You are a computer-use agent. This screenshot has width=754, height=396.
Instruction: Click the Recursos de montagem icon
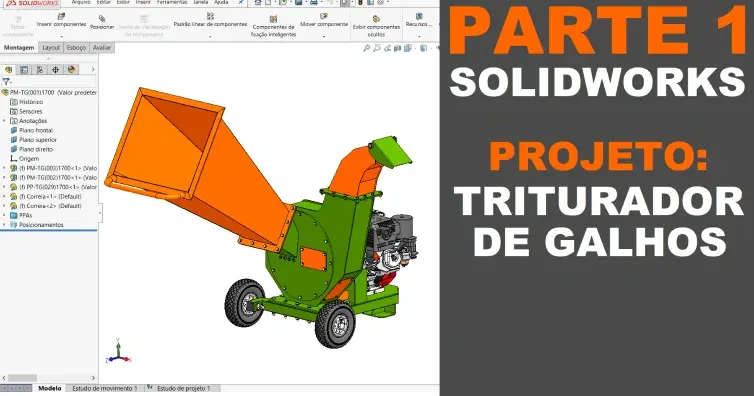419,16
